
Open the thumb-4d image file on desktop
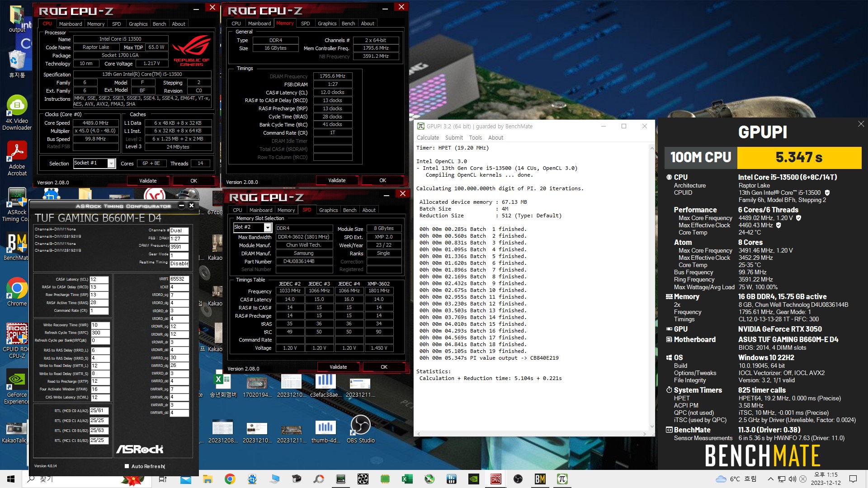[325, 432]
